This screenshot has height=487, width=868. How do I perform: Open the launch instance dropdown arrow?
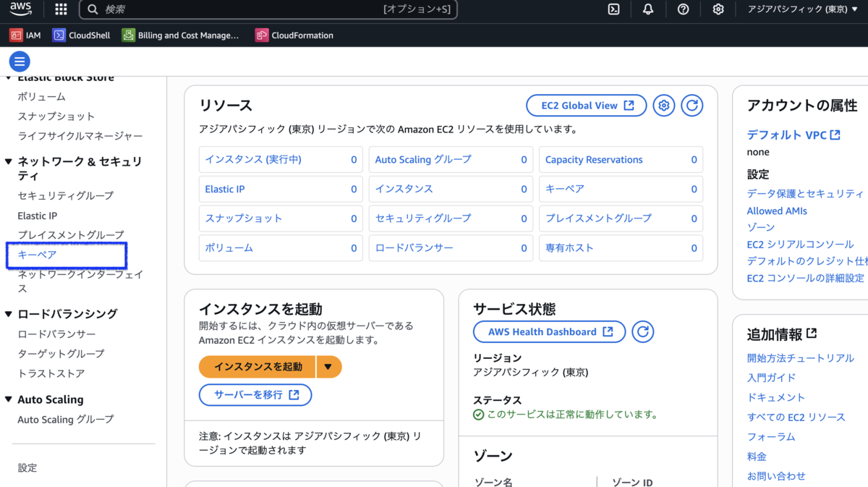pos(328,367)
